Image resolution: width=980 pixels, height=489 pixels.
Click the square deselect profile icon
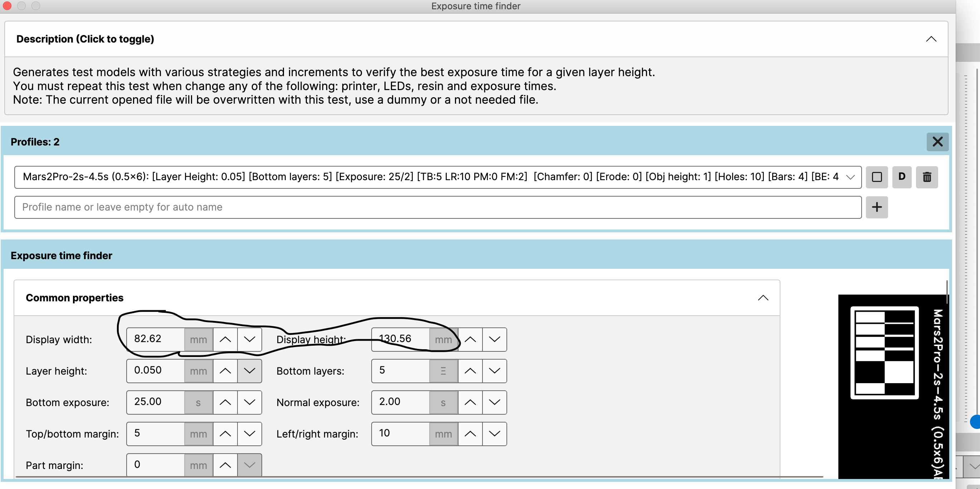click(x=876, y=177)
